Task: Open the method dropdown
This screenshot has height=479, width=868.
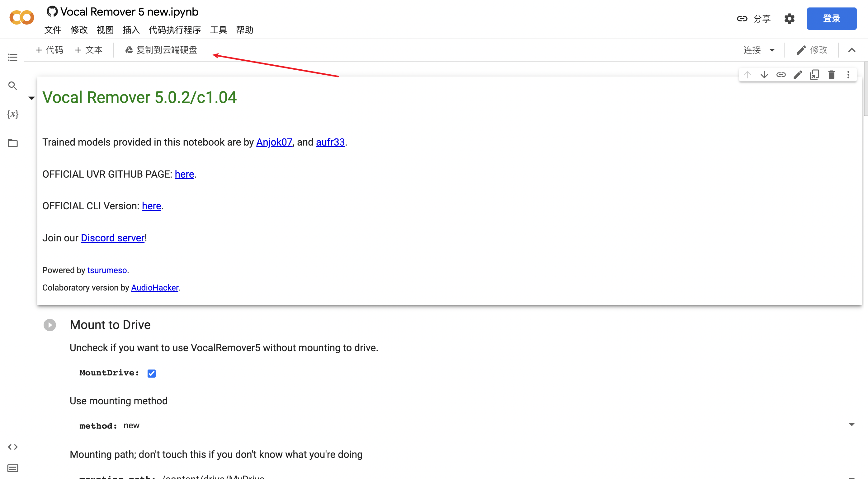Action: pyautogui.click(x=491, y=426)
